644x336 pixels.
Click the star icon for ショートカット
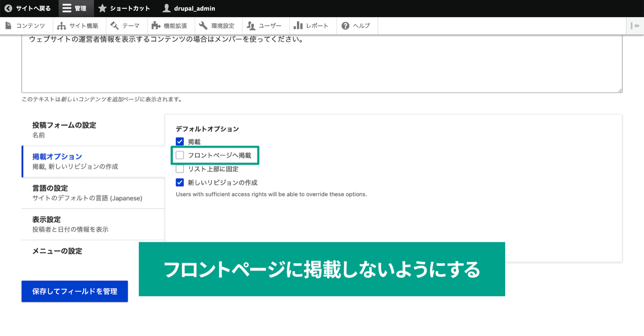tap(103, 8)
